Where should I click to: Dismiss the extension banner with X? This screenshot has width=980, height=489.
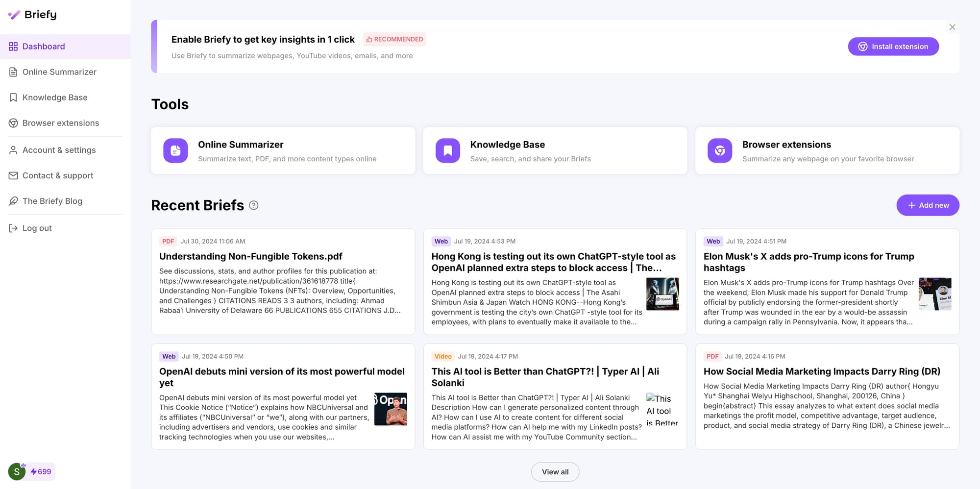[x=952, y=27]
